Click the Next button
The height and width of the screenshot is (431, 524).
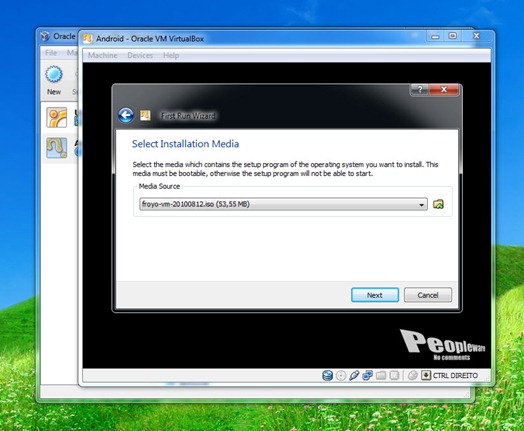[x=375, y=295]
